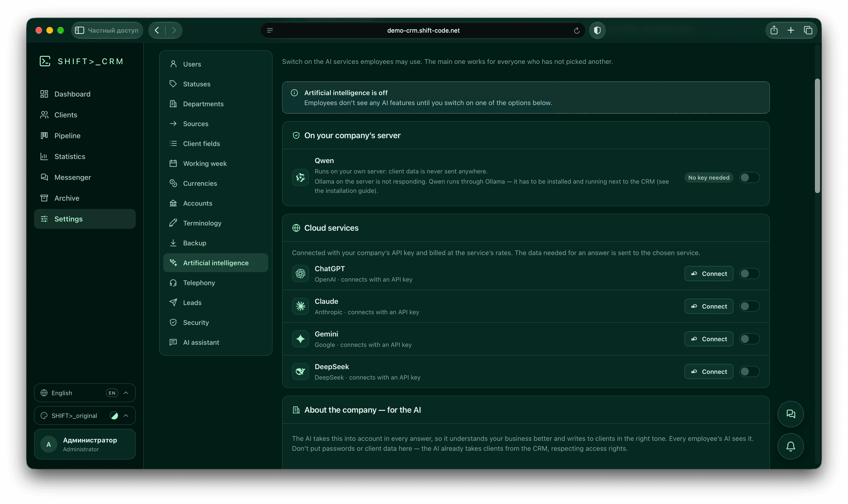The width and height of the screenshot is (848, 504).
Task: Open notifications bell icon
Action: coord(790,446)
